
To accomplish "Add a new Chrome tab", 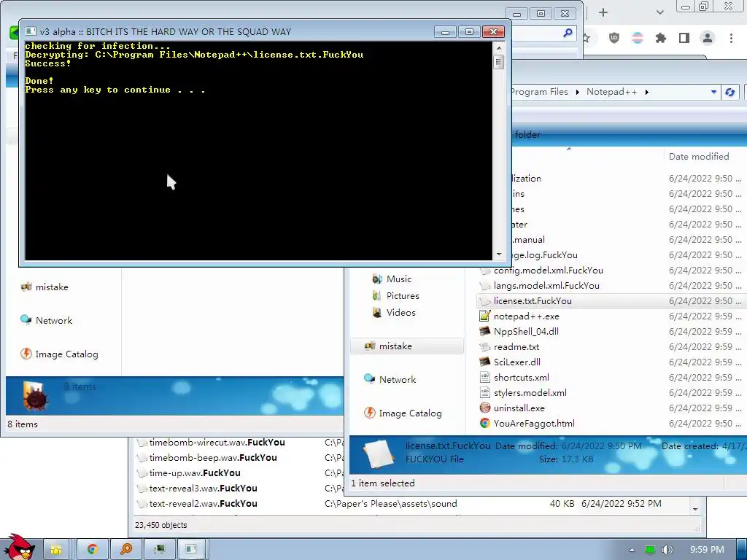I will (x=603, y=12).
